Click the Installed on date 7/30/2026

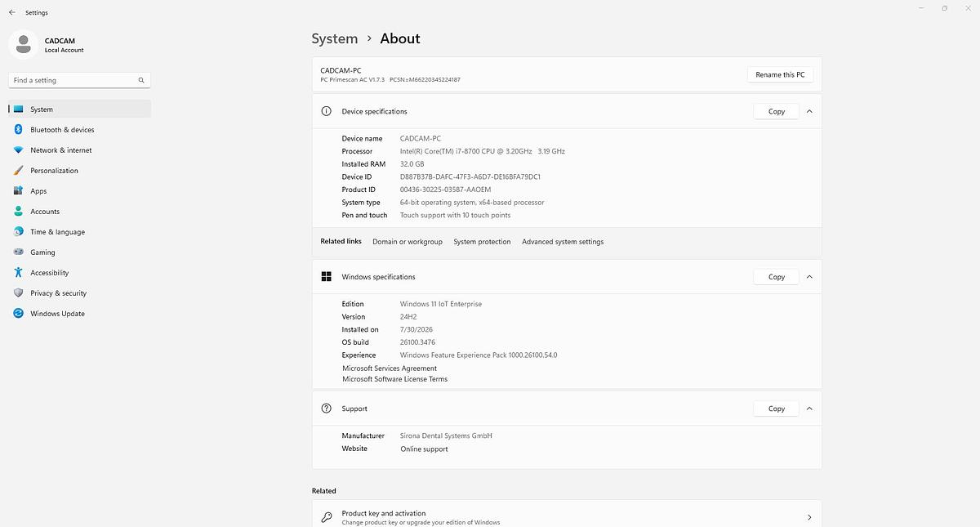tap(416, 330)
